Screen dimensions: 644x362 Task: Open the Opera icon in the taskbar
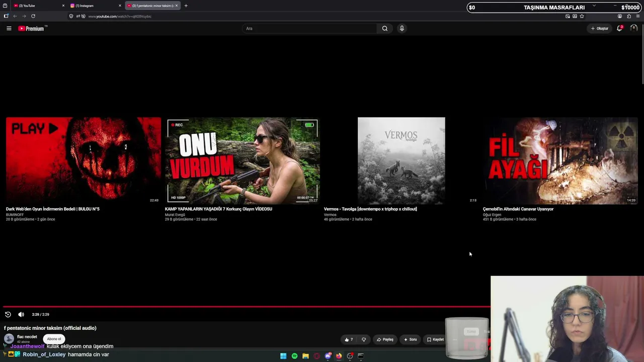pos(316,356)
